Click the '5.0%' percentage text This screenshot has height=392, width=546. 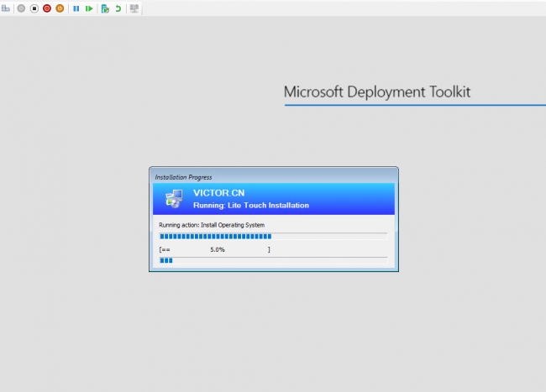218,250
